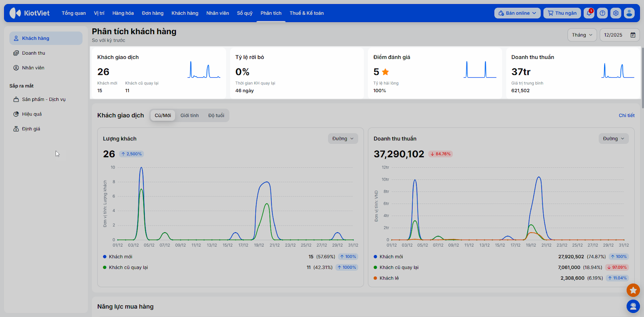The image size is (644, 317).
Task: Open the notifications bell icon
Action: (589, 13)
